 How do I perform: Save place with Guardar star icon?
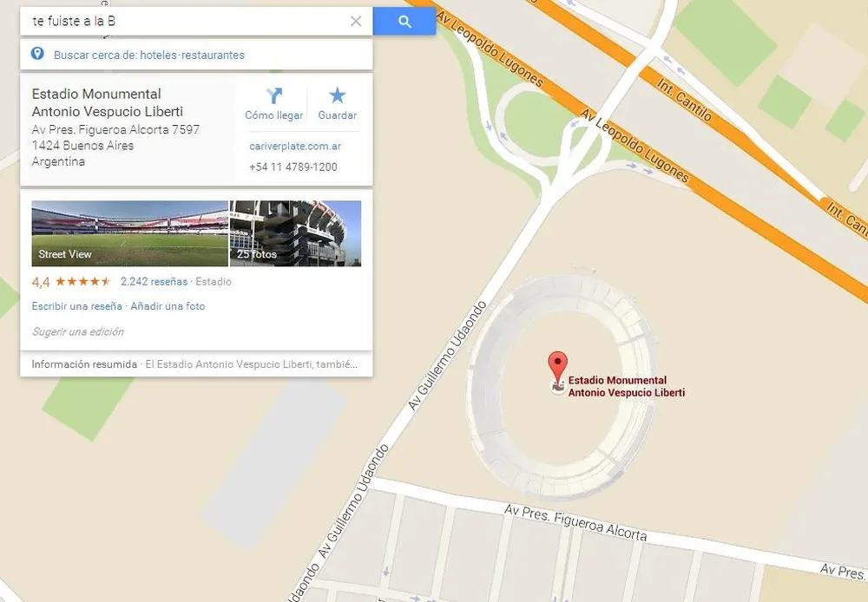click(337, 95)
